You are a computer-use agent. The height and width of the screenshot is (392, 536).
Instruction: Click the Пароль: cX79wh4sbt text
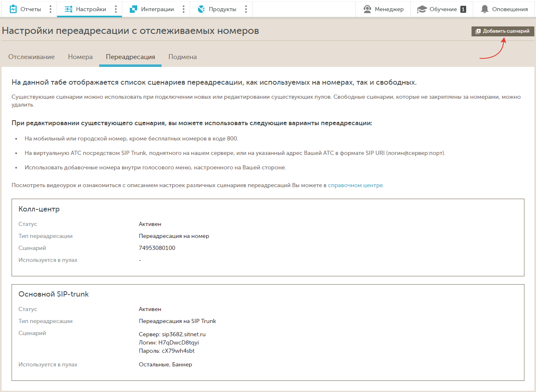167,351
